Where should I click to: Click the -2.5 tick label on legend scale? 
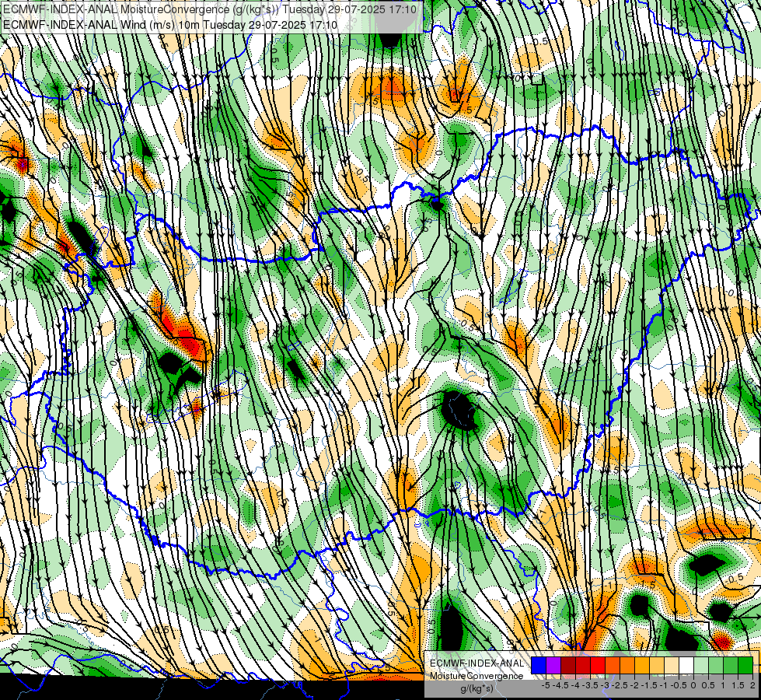tap(620, 685)
